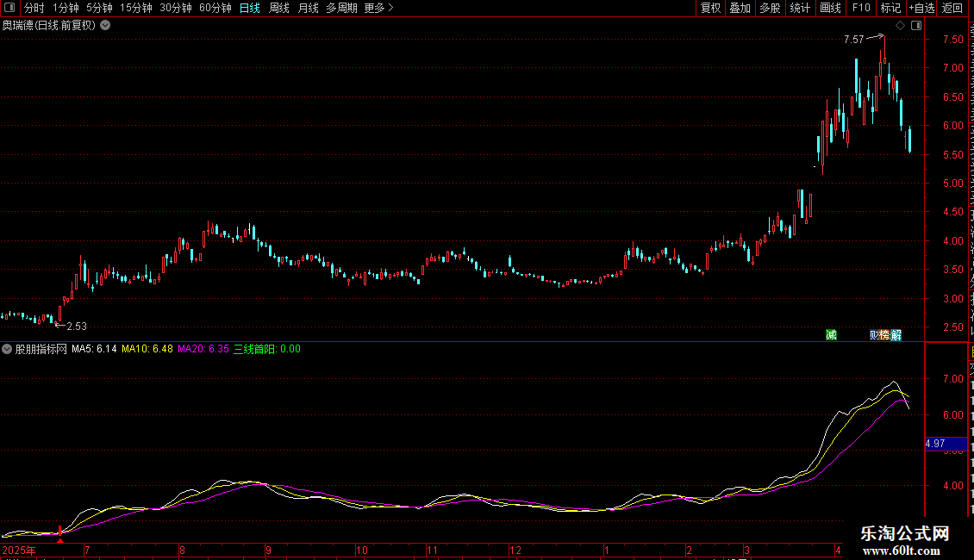Click the MA10: 6.48 value

147,350
